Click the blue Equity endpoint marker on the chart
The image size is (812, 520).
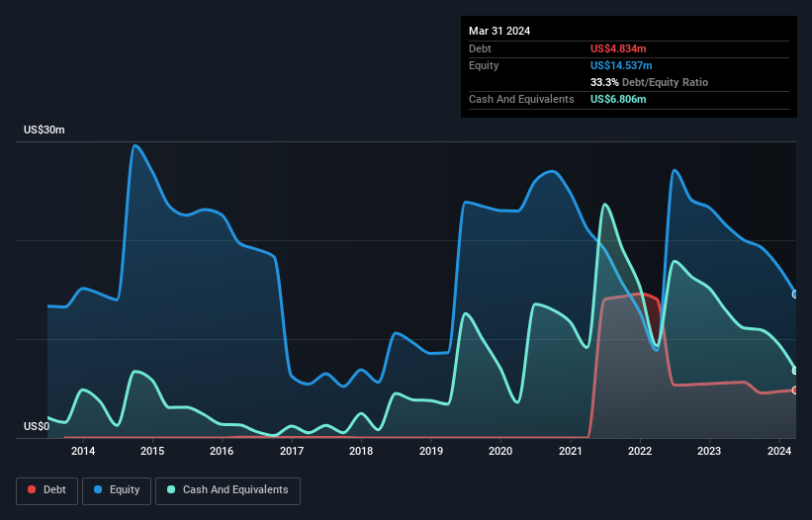pyautogui.click(x=795, y=294)
